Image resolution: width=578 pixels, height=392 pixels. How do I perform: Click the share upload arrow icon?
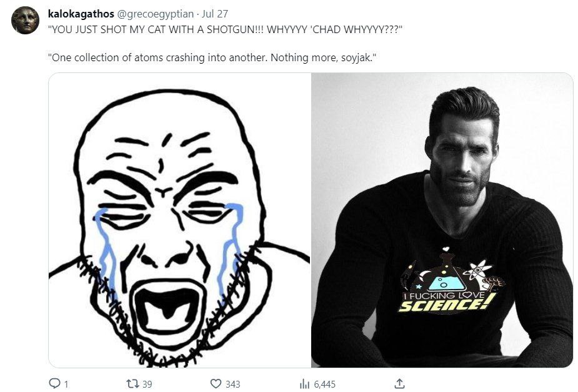(x=400, y=384)
